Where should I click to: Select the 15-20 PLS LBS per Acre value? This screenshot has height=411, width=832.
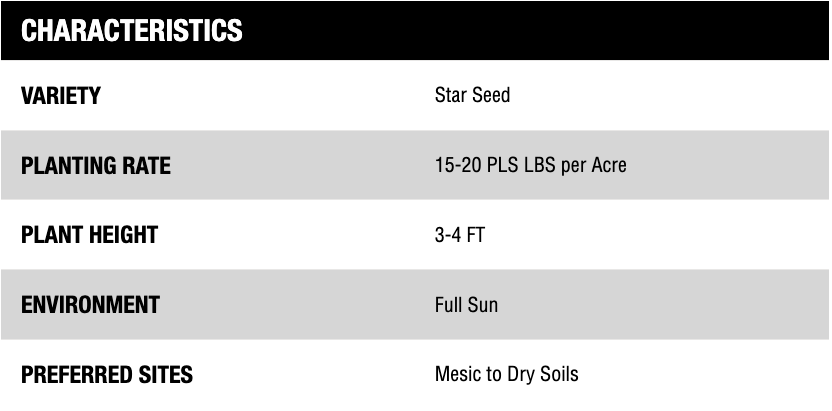pyautogui.click(x=530, y=165)
